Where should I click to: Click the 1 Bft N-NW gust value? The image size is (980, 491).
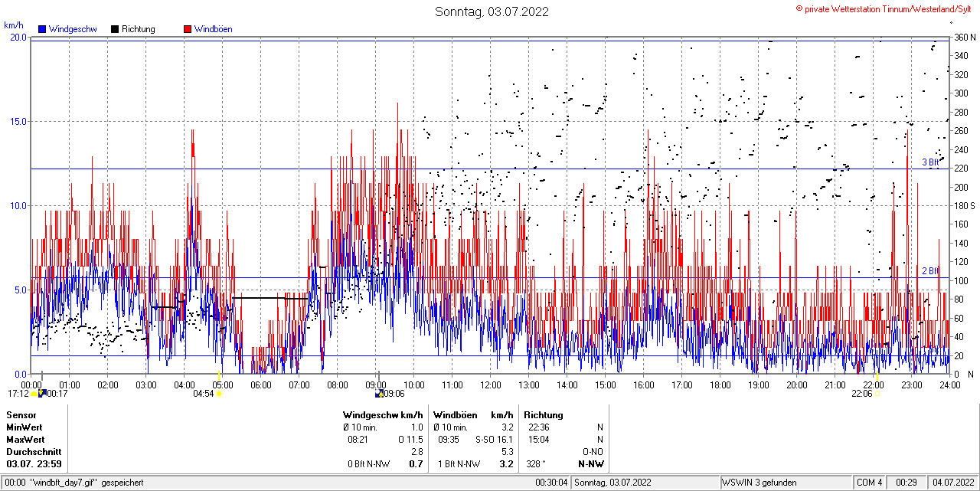[459, 463]
